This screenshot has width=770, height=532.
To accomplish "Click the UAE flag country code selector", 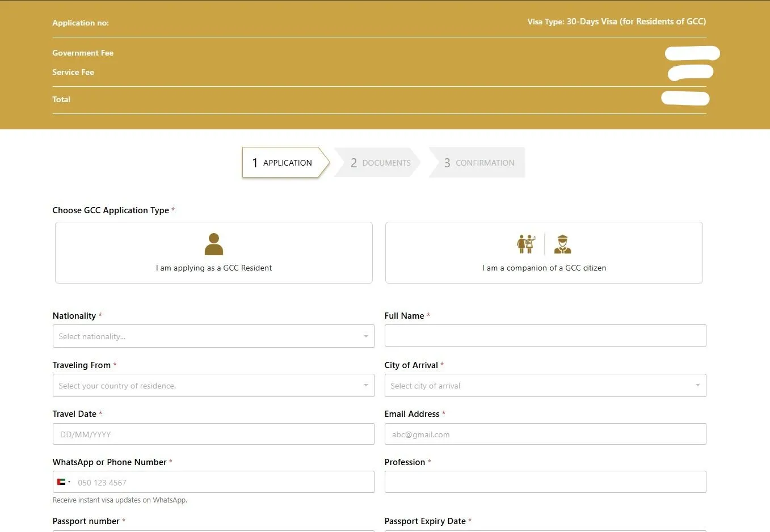I will pyautogui.click(x=64, y=482).
